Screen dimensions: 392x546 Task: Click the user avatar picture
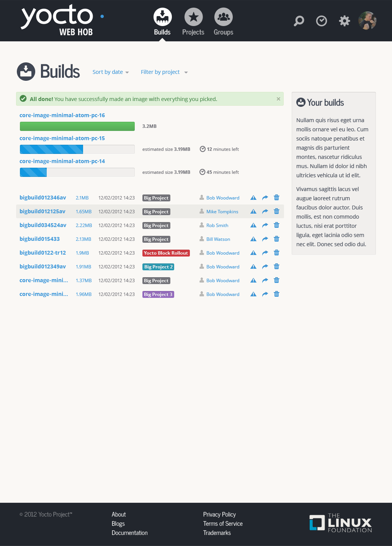(367, 21)
